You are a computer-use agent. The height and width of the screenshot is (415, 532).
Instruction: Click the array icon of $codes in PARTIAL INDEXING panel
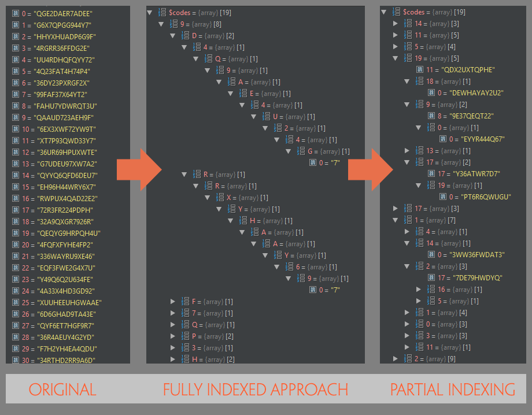coord(396,12)
